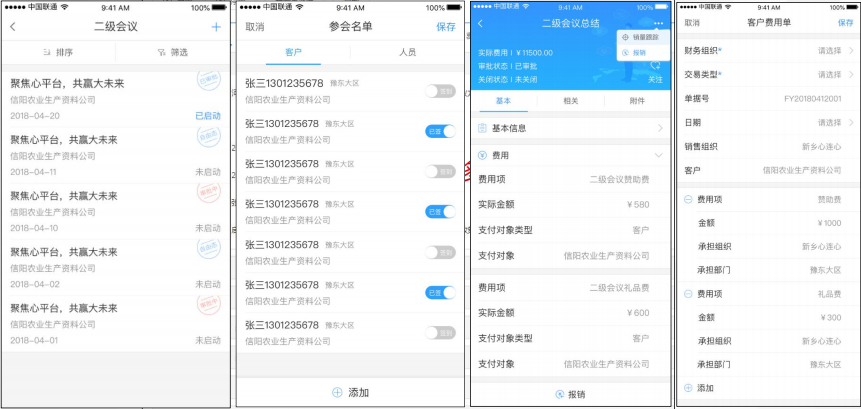Turn off the second attendee's toggle in 参会名单

tap(440, 131)
